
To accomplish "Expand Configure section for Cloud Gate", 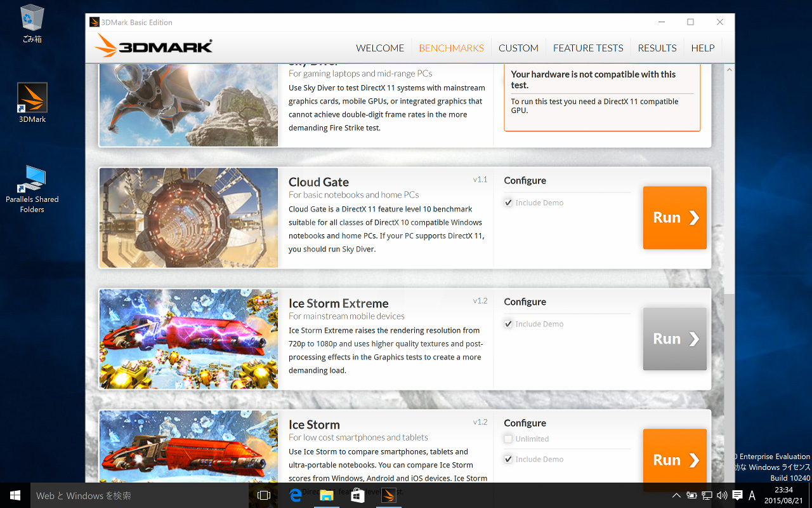I will coord(525,180).
